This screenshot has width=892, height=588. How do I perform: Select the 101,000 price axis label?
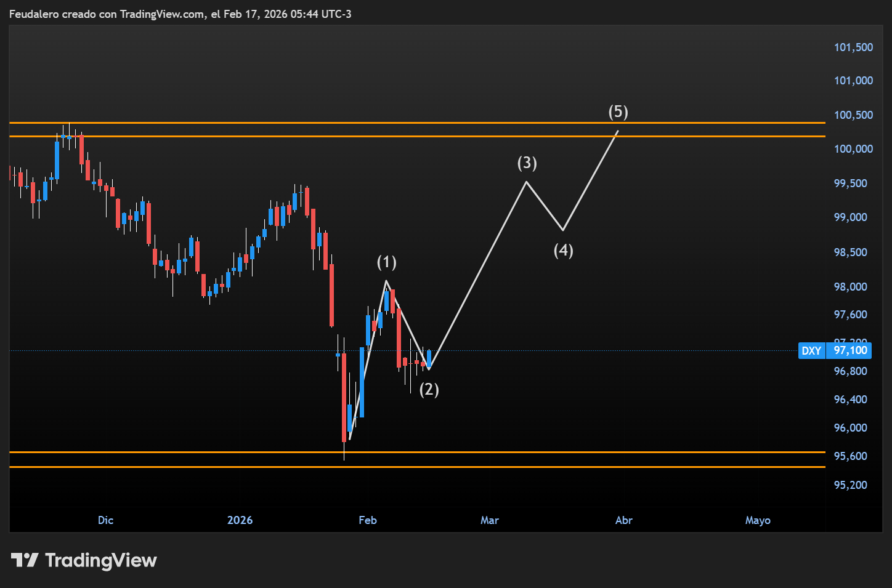853,81
